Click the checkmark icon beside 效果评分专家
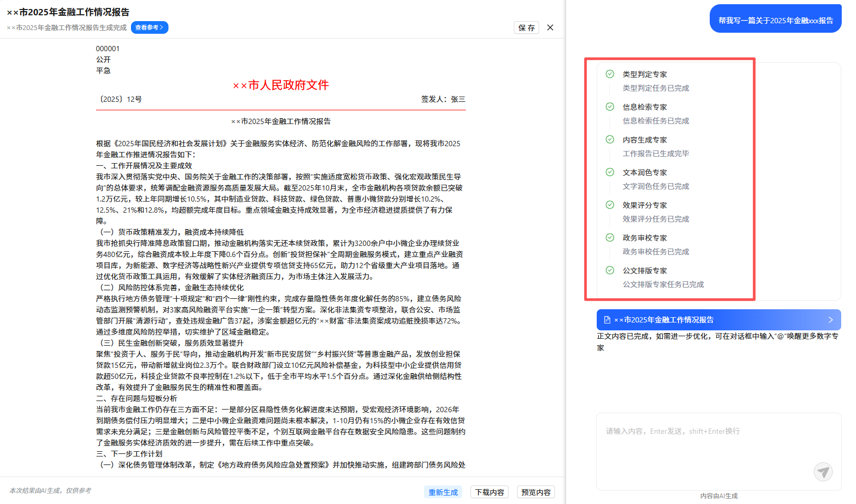 [610, 205]
